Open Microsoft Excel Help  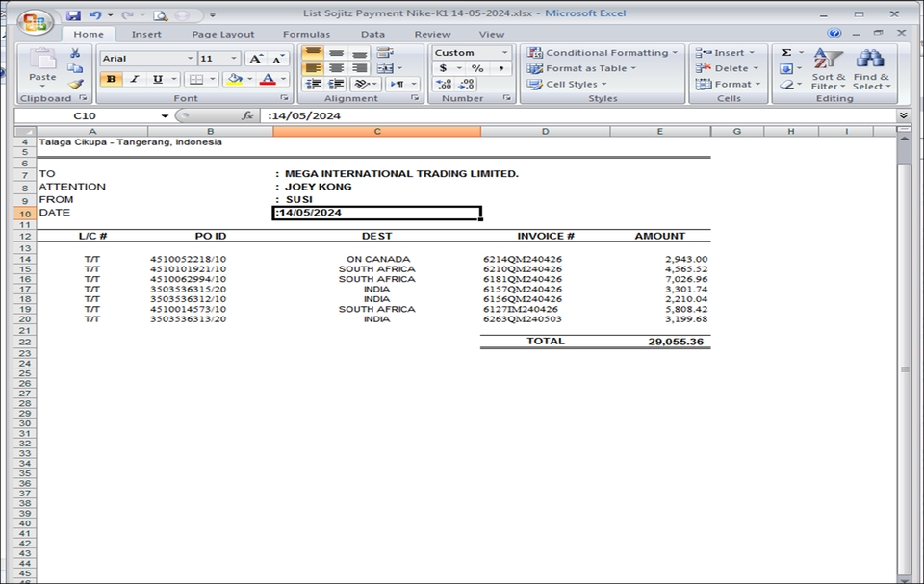[x=834, y=33]
